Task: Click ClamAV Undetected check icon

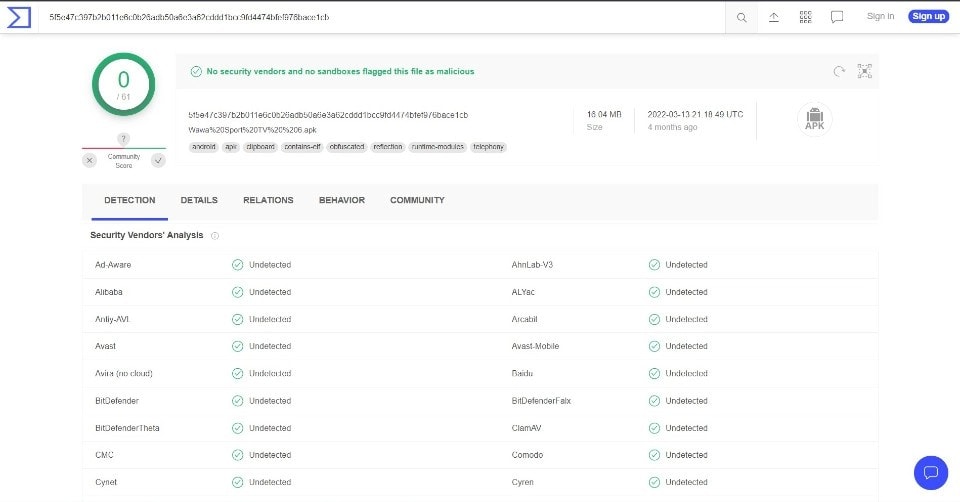Action: pyautogui.click(x=654, y=428)
